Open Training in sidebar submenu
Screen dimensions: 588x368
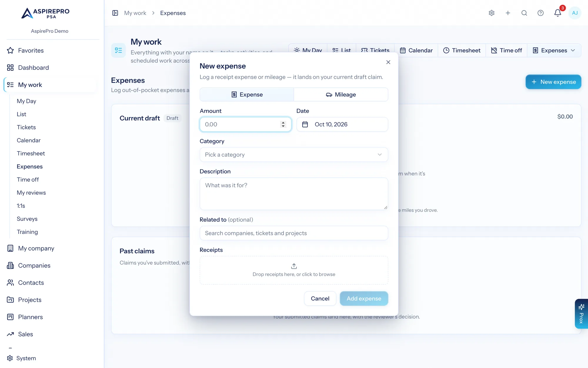coord(27,232)
